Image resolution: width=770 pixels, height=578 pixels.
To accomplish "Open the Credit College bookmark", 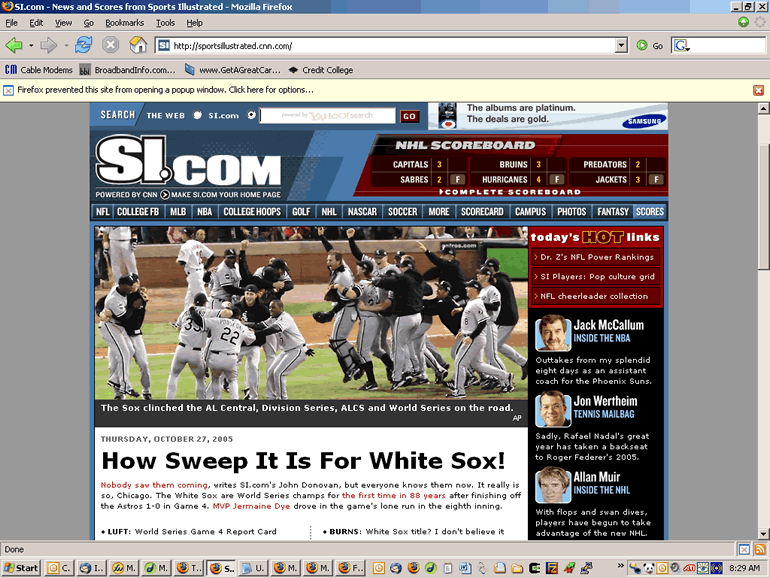I will (321, 70).
